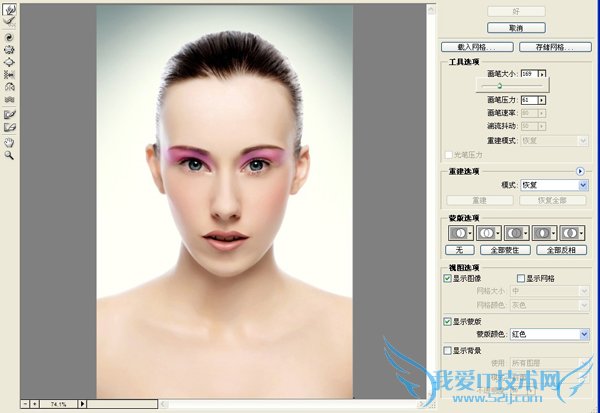
Task: Click the 全部反相 invert all button
Action: coord(561,250)
